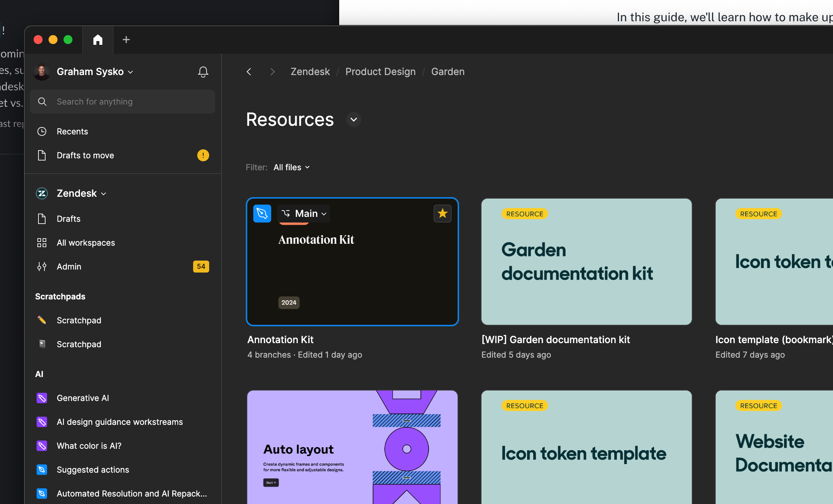Click the Drafts to move file icon
833x504 pixels.
point(42,155)
